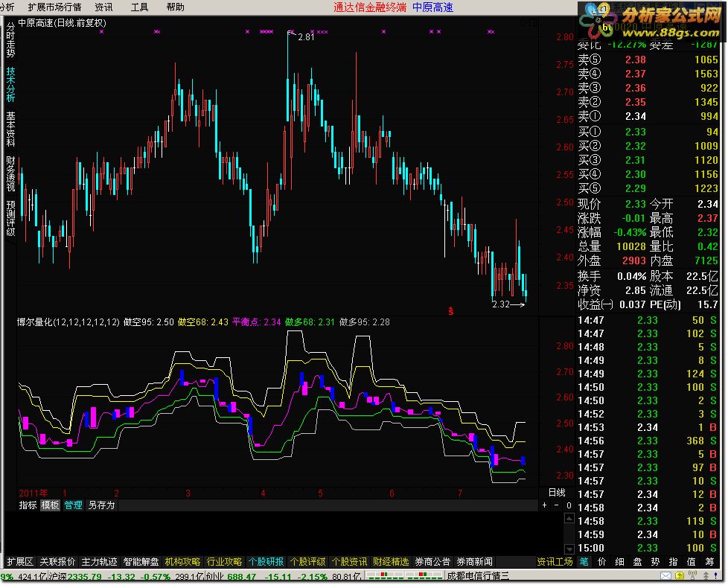728x585 pixels.
Task: Click the 管理 button under the chart
Action: click(x=74, y=505)
